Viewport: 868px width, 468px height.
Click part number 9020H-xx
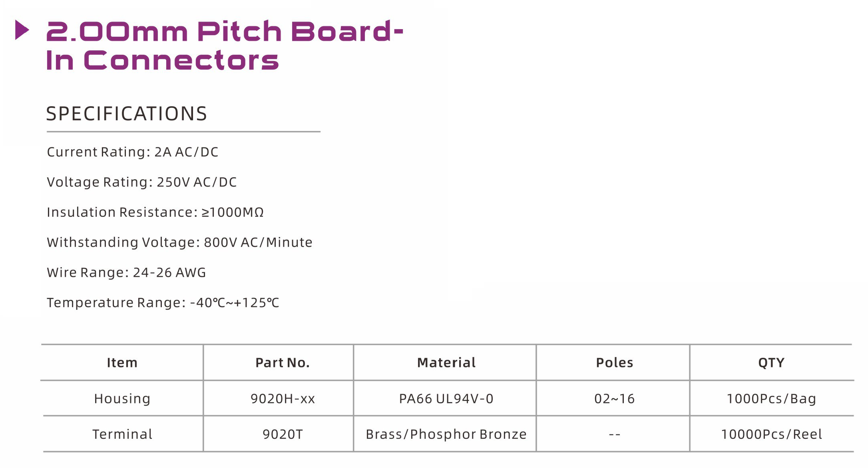click(283, 399)
